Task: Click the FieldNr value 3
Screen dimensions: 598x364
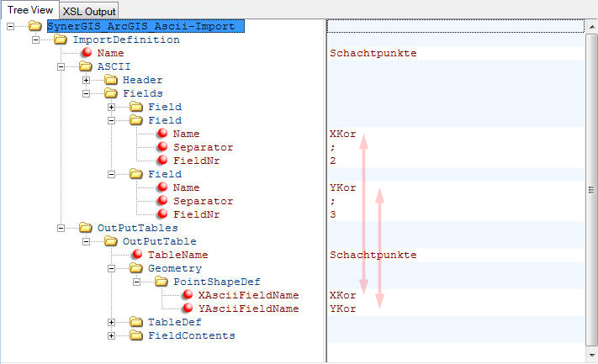Action: (333, 214)
